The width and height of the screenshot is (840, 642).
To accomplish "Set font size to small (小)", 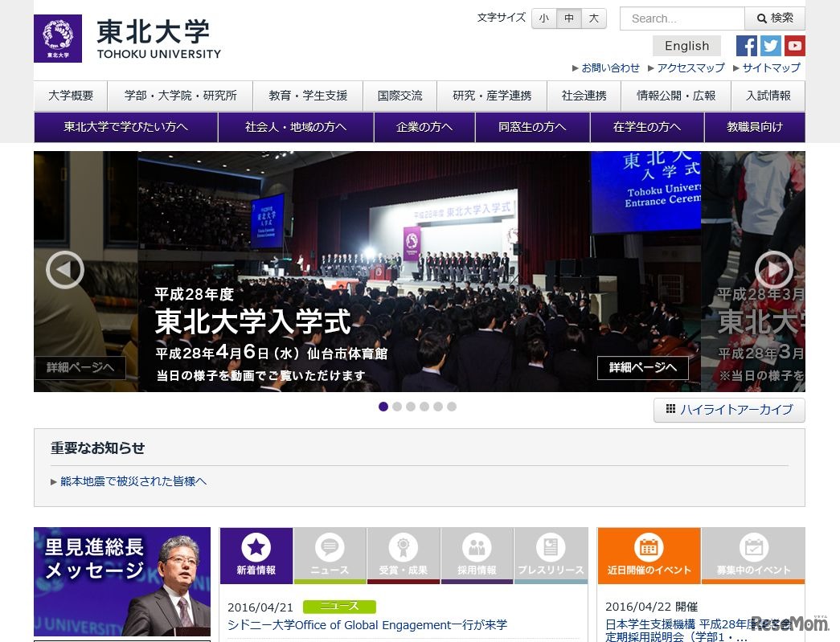I will pos(543,18).
